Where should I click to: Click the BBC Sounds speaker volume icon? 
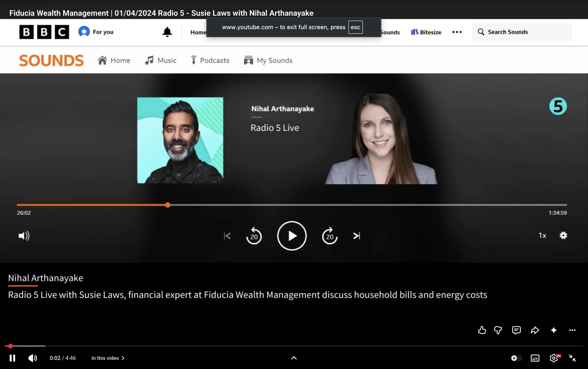(x=24, y=236)
